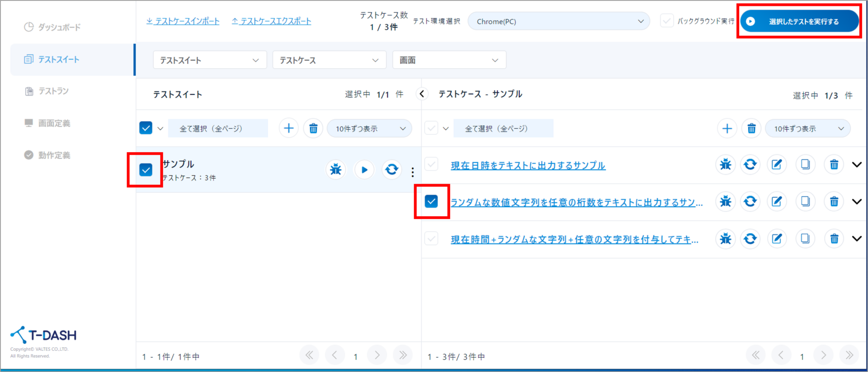The image size is (868, 372).
Task: Open ダッシュボード from the sidebar
Action: pyautogui.click(x=59, y=27)
